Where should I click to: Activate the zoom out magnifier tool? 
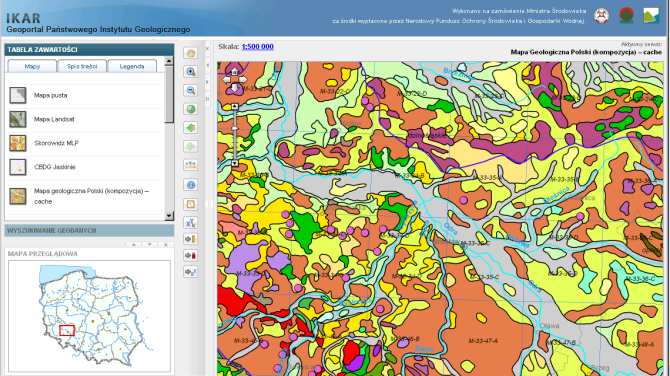(x=191, y=90)
